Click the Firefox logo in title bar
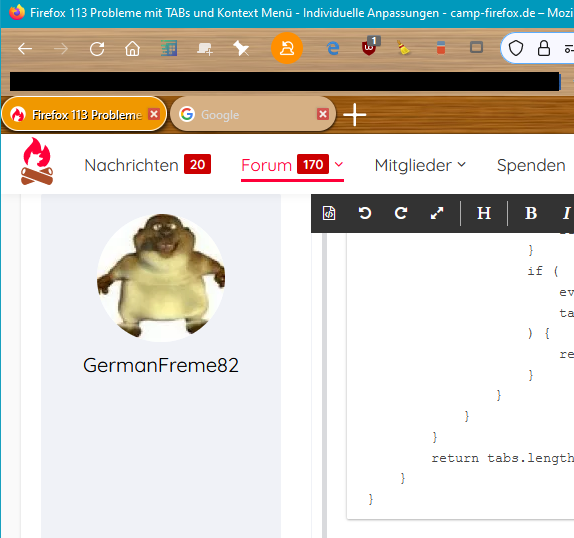 point(17,12)
